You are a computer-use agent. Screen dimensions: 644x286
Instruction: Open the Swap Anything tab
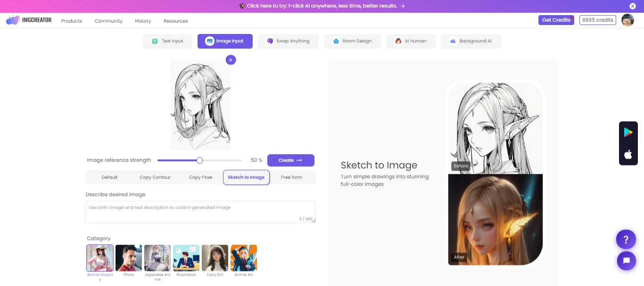pos(288,41)
